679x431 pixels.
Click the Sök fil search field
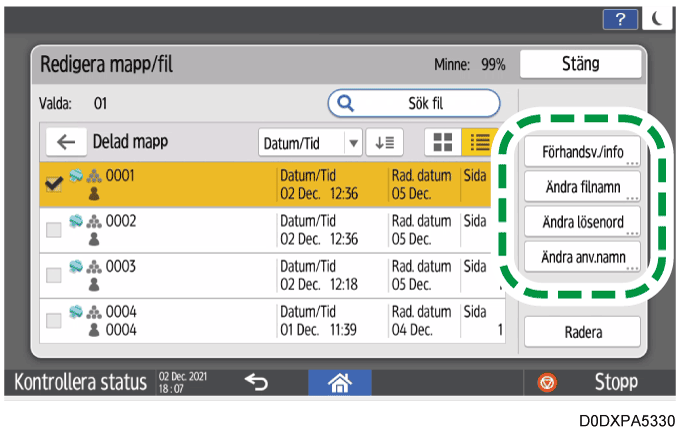tap(414, 102)
